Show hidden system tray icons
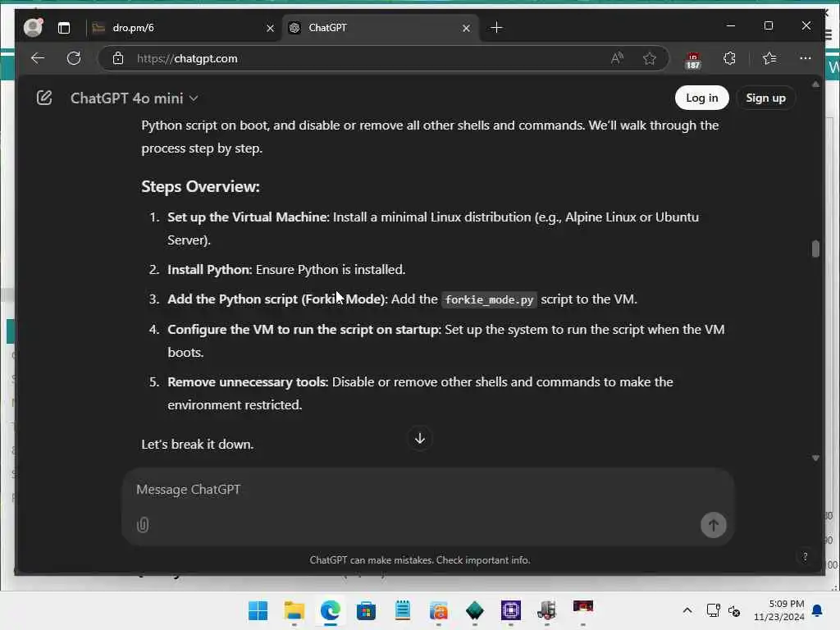840x630 pixels. [x=687, y=610]
